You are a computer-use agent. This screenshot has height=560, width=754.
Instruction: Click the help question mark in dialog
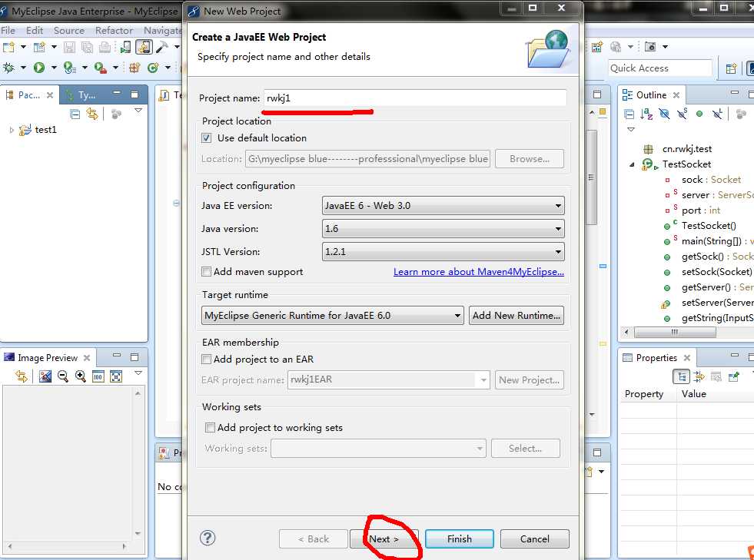[x=208, y=538]
